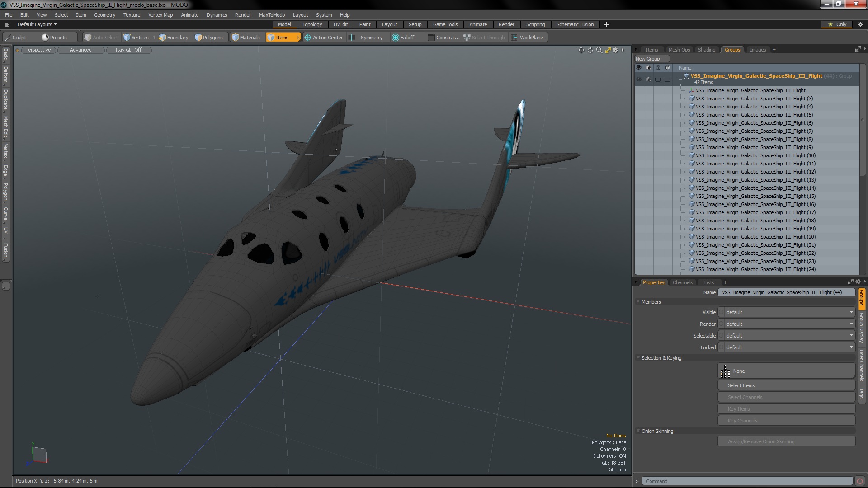Select the UVEdit tab icon
Viewport: 868px width, 488px height.
340,24
